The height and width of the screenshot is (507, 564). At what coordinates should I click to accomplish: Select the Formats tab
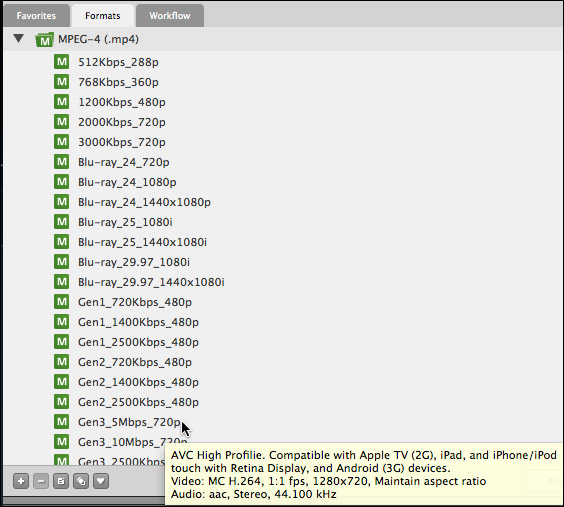coord(103,16)
